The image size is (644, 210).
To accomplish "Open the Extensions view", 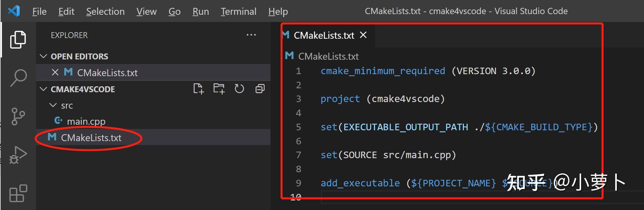I will [18, 193].
